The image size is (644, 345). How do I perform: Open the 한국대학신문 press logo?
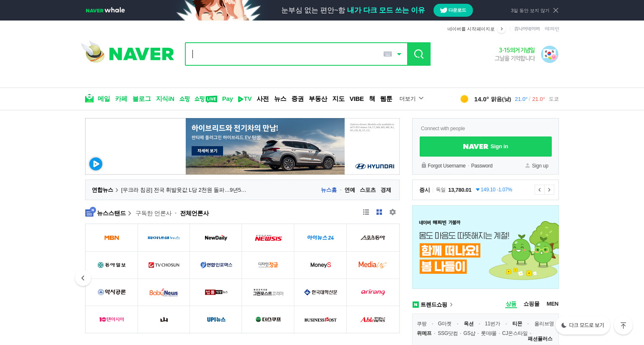coord(320,292)
